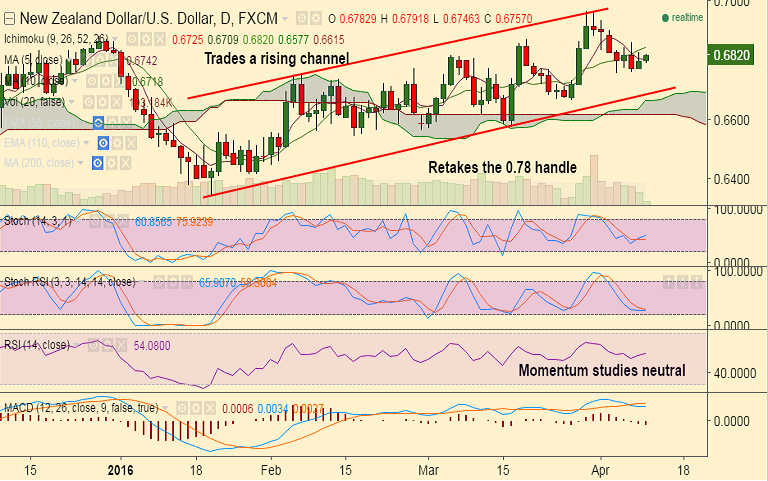Screen dimensions: 768x481
Task: Expand the Stoch (14, 3, 1) dropdown arrow
Action: pos(77,221)
